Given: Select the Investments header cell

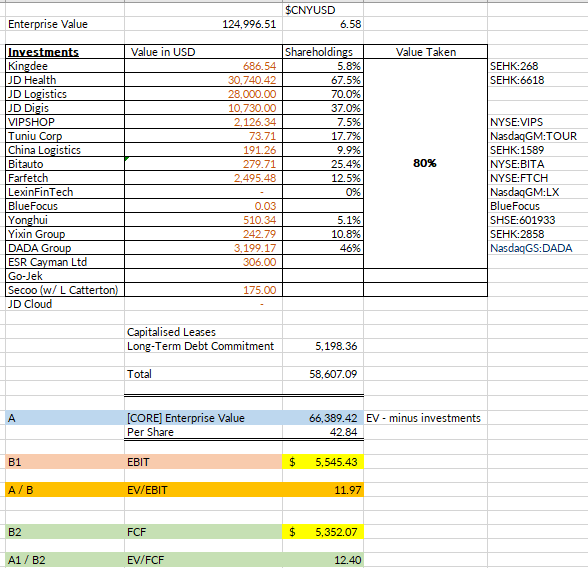Looking at the screenshot, I should pos(65,52).
